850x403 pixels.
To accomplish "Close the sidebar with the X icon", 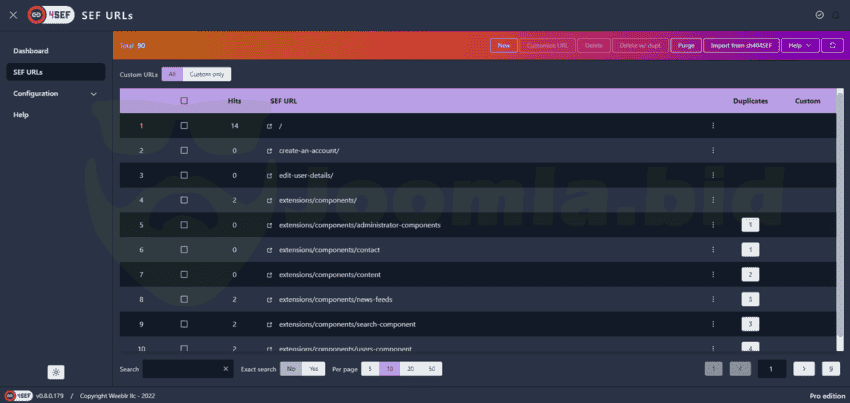I will 13,15.
